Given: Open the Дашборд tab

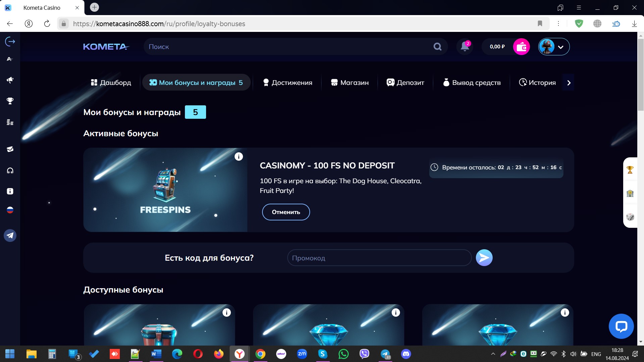Looking at the screenshot, I should 111,83.
